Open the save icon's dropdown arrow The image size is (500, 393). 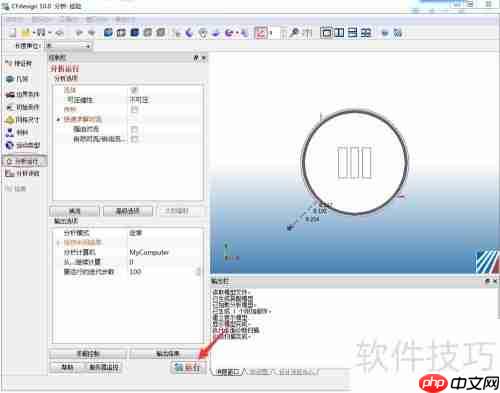[x=49, y=33]
